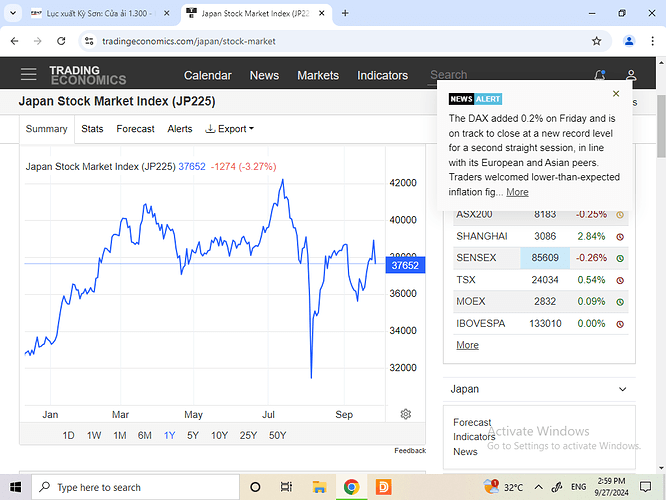The height and width of the screenshot is (500, 666).
Task: Click the page vertical scrollbar thumb
Action: point(661,127)
